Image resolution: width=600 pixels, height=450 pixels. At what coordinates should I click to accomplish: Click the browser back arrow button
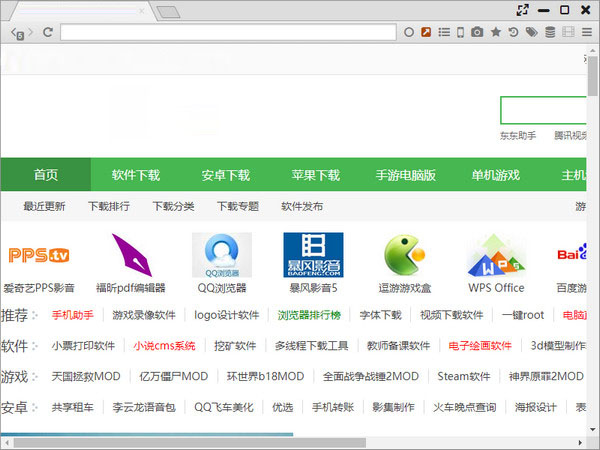point(15,33)
